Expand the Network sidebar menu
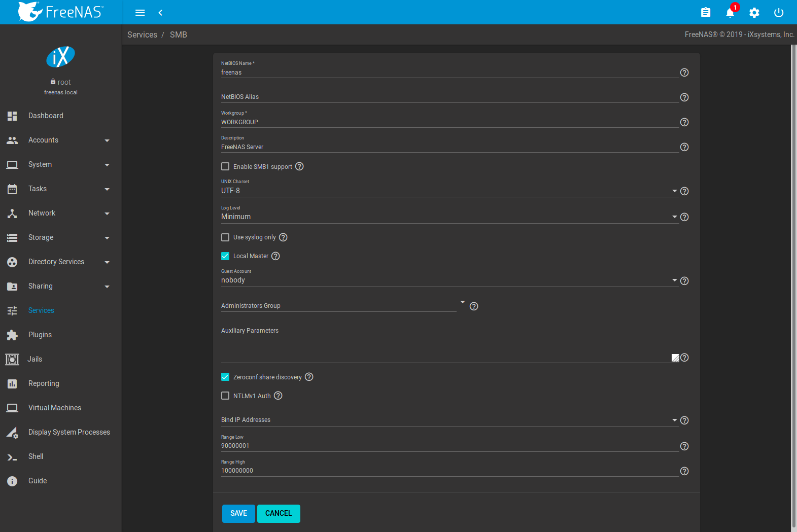Viewport: 797px width, 532px height. point(61,213)
